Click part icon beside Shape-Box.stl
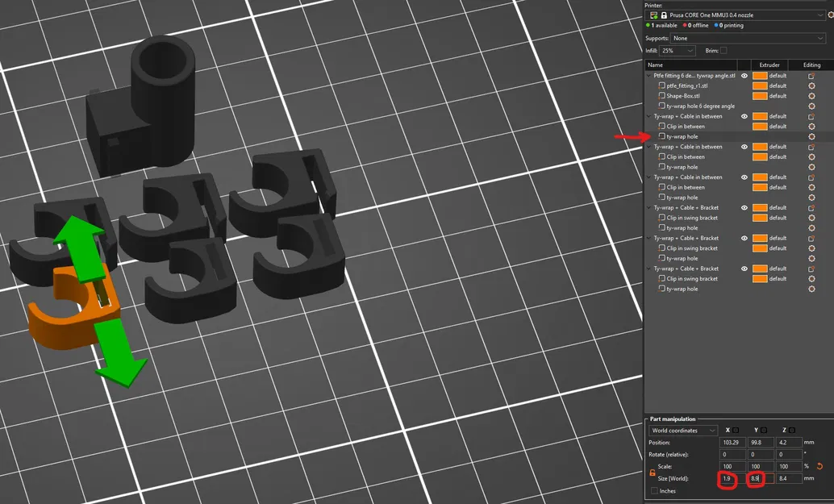Screen dimensions: 834x504 (661, 96)
